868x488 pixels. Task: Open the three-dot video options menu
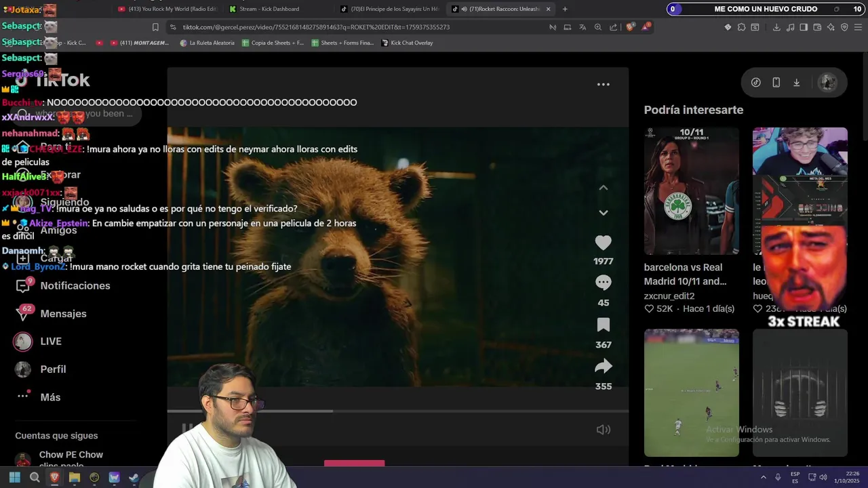(603, 85)
